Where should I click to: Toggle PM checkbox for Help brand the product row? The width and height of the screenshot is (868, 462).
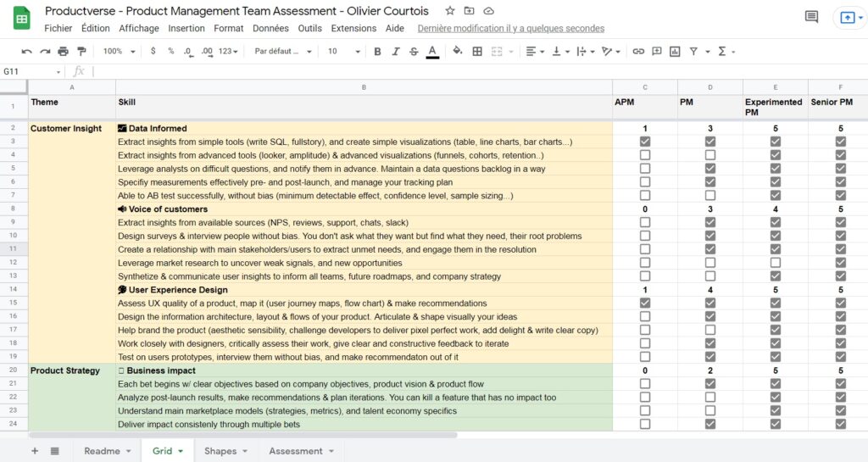coord(710,330)
